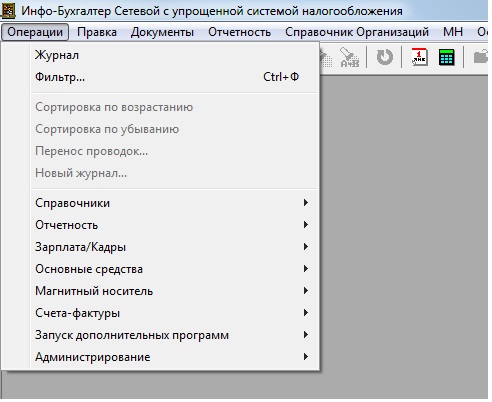Click the grayed refresh arrow icon
The width and height of the screenshot is (492, 402).
tap(385, 57)
